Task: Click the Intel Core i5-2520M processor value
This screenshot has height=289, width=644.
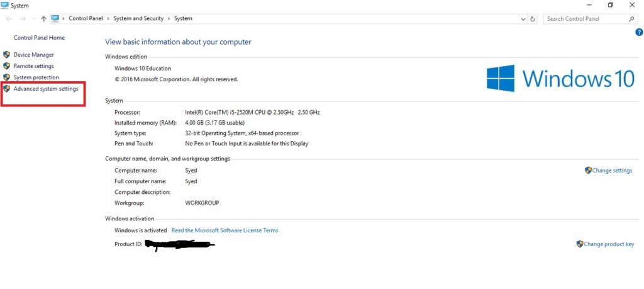Action: (x=253, y=112)
